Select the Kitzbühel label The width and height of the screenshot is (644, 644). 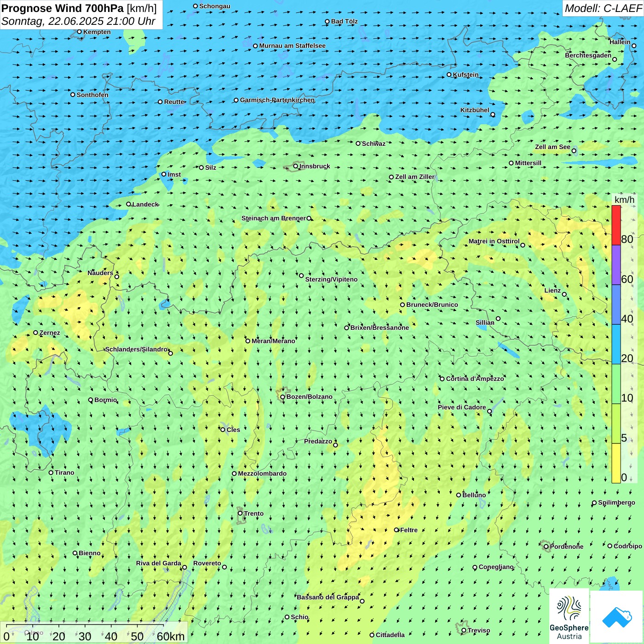tap(475, 110)
